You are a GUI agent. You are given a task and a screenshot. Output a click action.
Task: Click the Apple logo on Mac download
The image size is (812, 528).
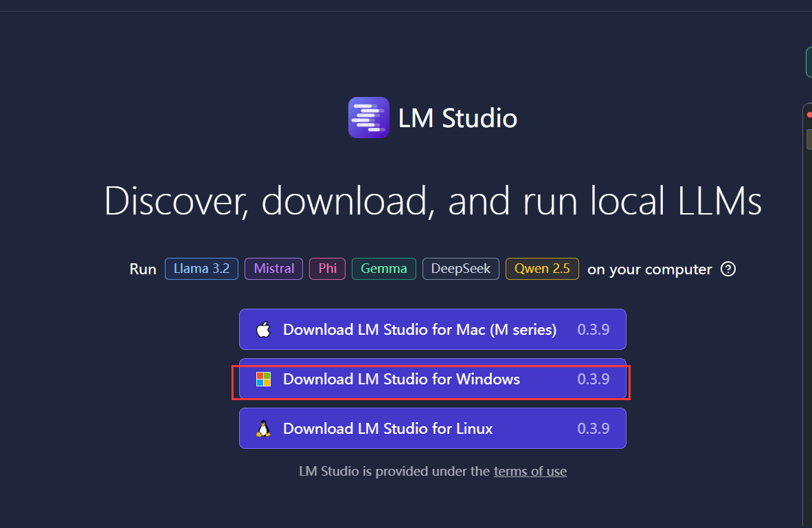(x=264, y=329)
